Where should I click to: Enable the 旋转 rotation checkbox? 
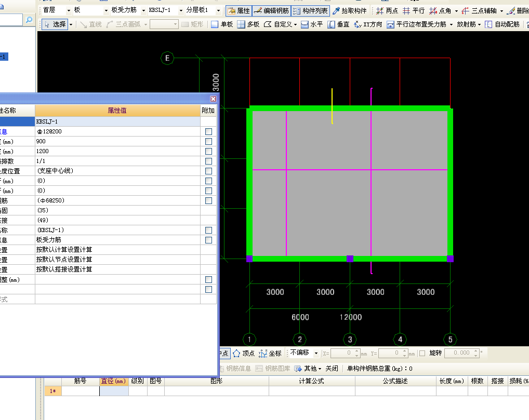[x=422, y=353]
